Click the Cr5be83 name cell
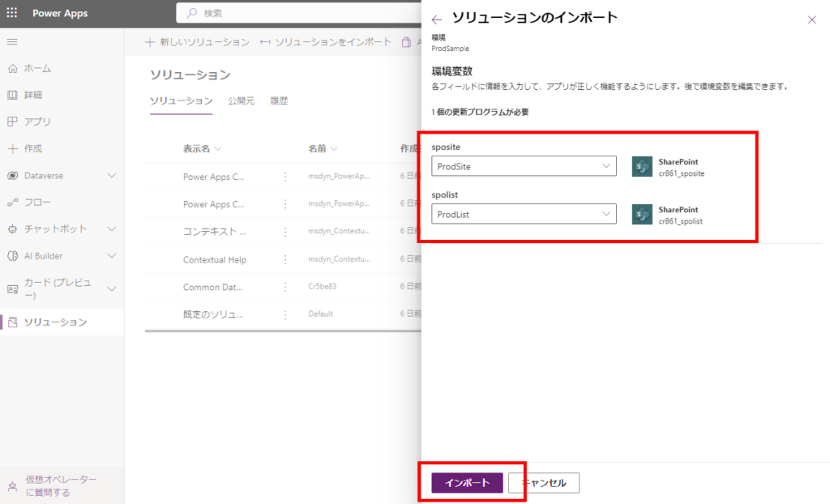This screenshot has width=830, height=504. [323, 286]
